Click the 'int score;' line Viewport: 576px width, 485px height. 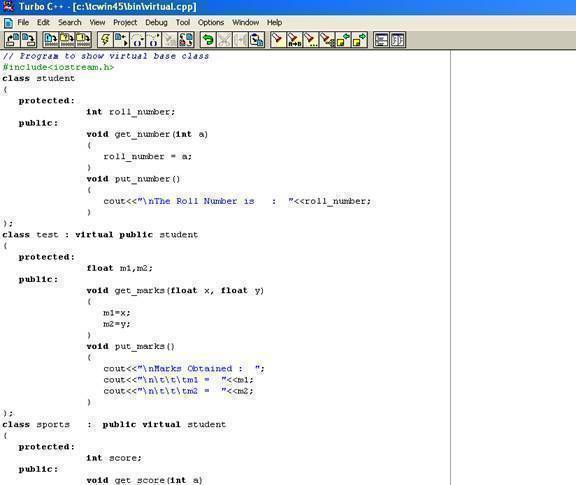(114, 458)
